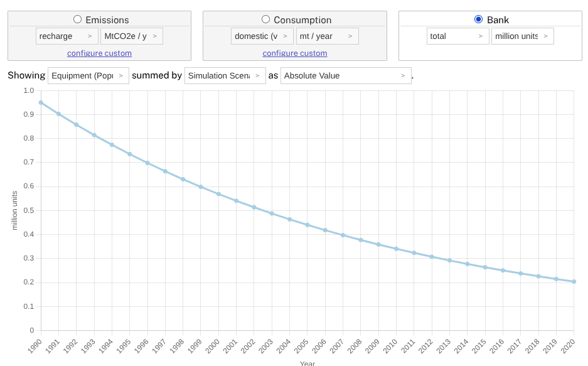Select the 2020 data point on chart
This screenshot has height=366, width=588.
(575, 282)
